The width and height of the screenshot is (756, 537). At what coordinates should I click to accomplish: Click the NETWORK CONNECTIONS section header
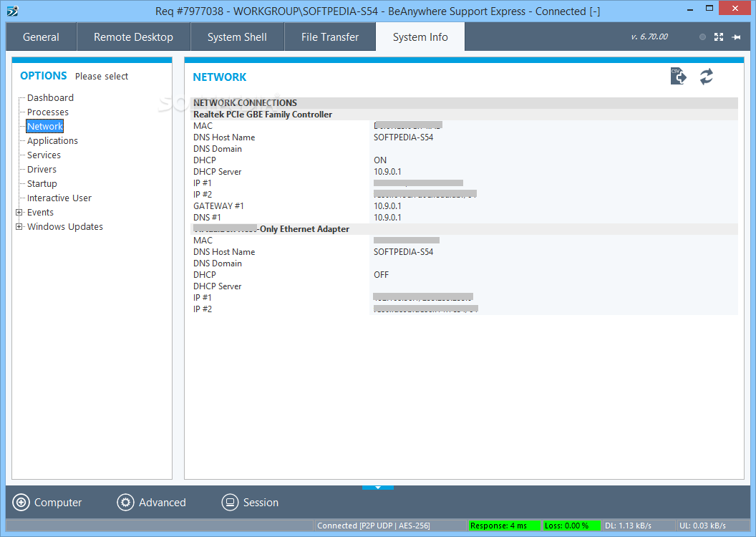pos(465,102)
